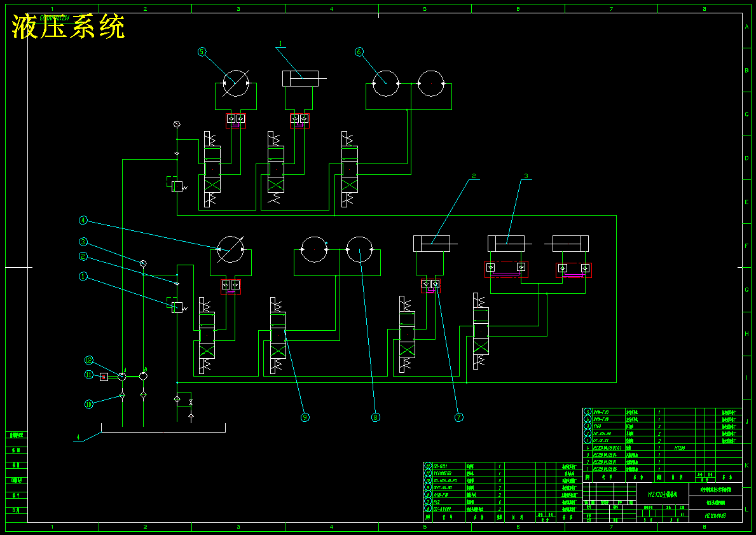Select the variable motor symbol marked by balloon 4

(x=230, y=249)
